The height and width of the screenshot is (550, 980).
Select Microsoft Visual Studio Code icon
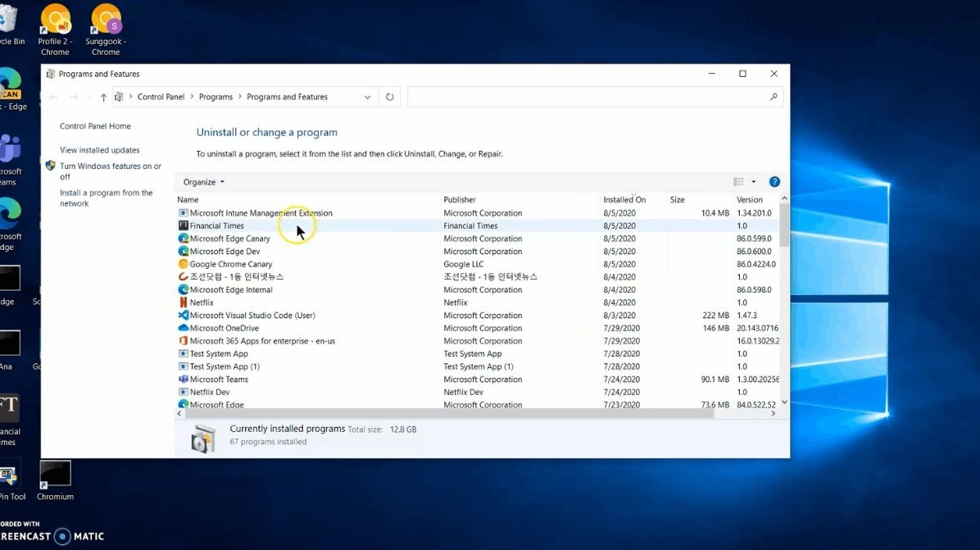pyautogui.click(x=184, y=316)
